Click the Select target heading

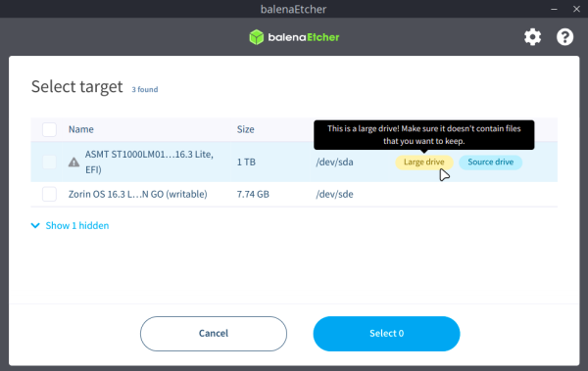[76, 86]
